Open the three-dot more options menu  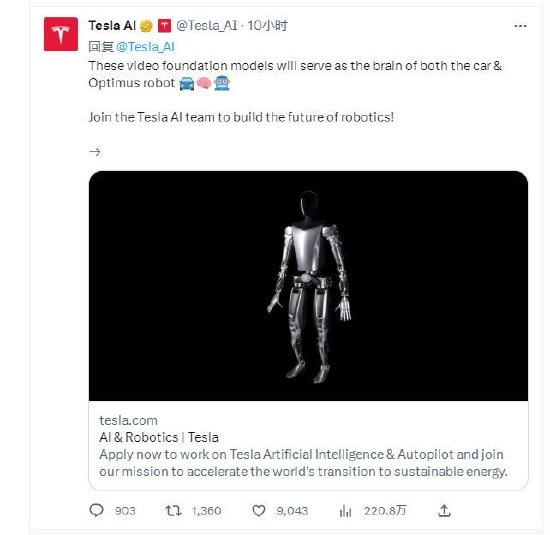[x=520, y=26]
